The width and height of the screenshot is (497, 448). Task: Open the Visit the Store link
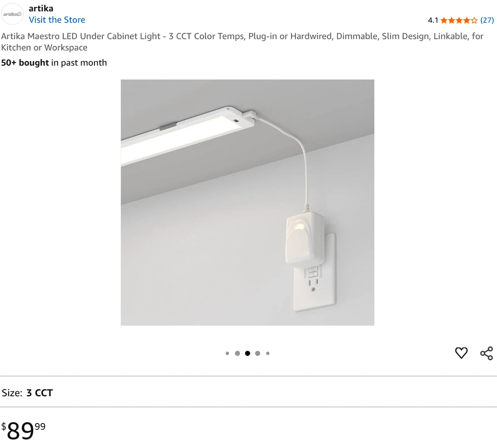coord(57,20)
